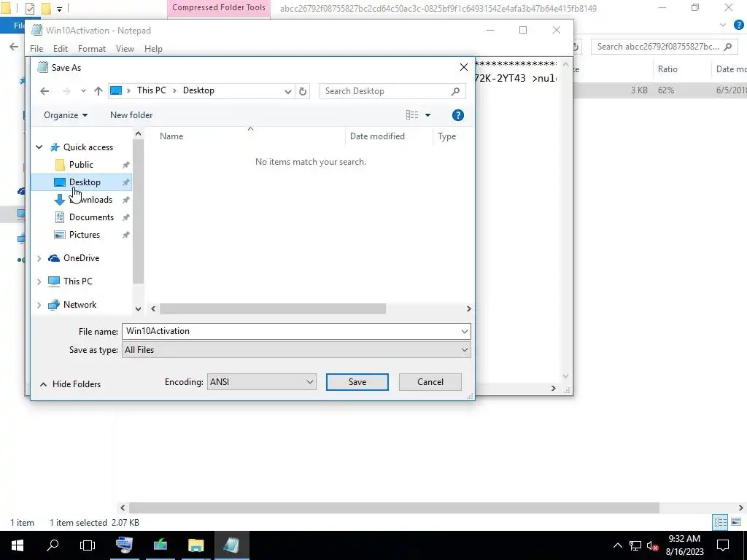Expand the This PC tree node
747x560 pixels.
coord(39,282)
